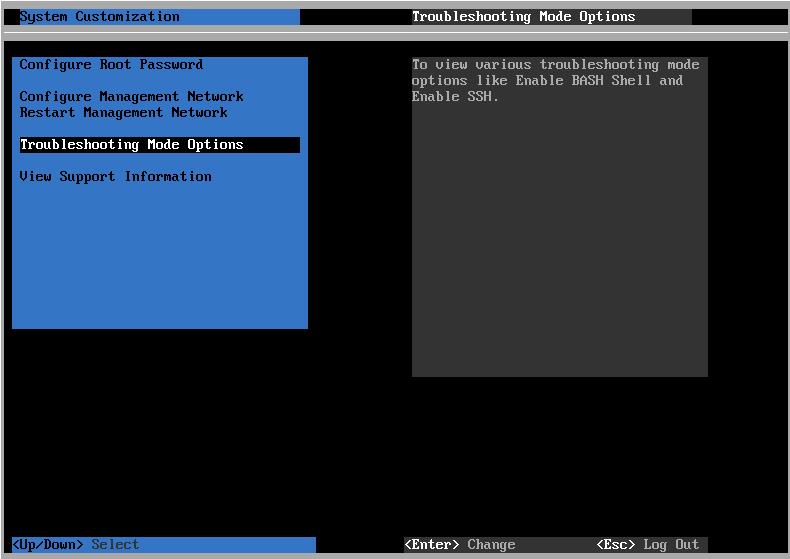Click empty blue area below menu list
The width and height of the screenshot is (790, 559).
click(160, 260)
